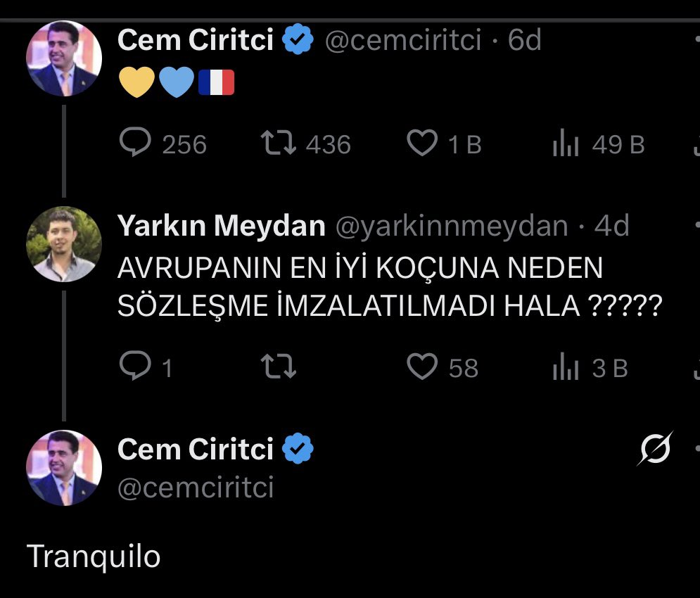Click the 4d timestamp on Yarkın's tweet

click(611, 227)
